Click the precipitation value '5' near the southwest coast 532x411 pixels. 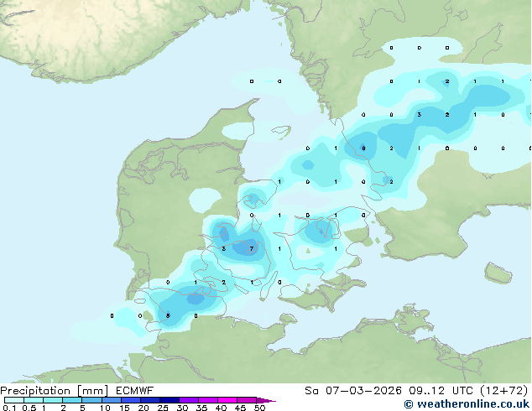pyautogui.click(x=168, y=315)
